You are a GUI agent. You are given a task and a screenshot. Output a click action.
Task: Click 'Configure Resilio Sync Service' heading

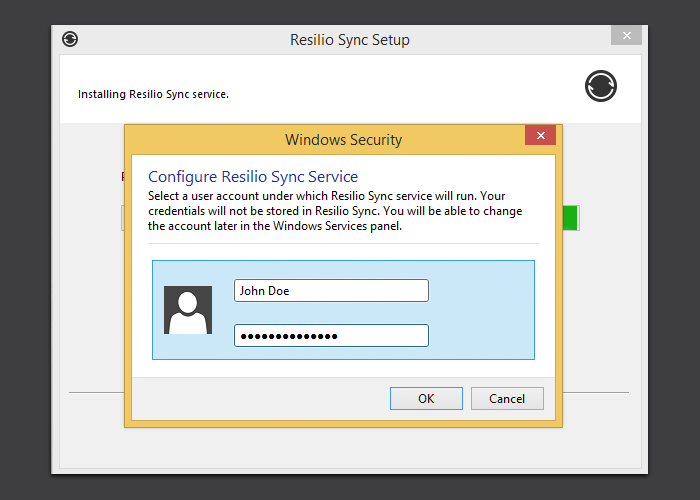pyautogui.click(x=253, y=177)
